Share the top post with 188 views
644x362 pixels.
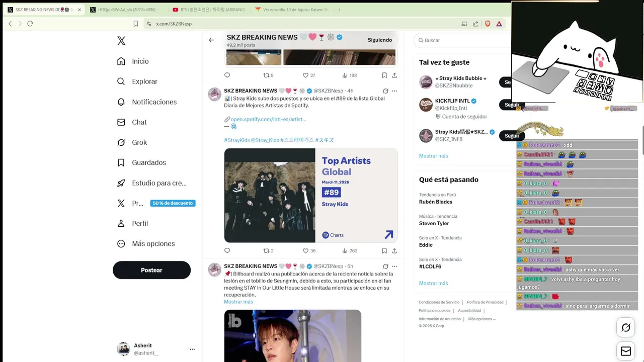tap(394, 75)
